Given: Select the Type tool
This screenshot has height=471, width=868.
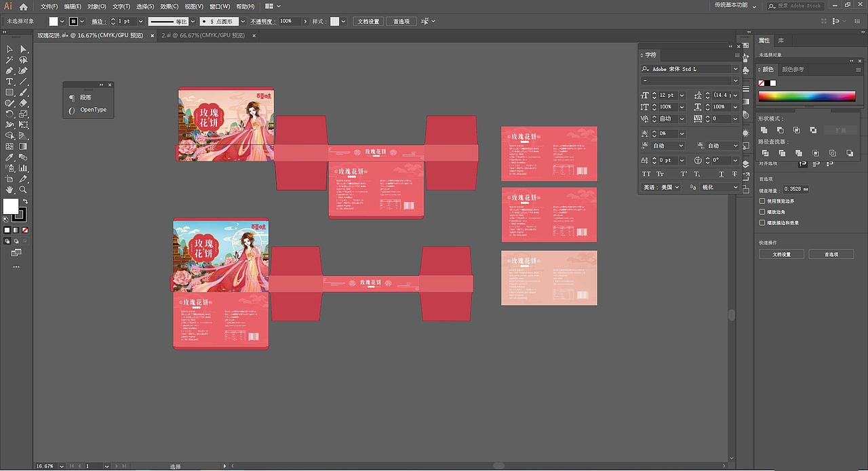Looking at the screenshot, I should [9, 81].
